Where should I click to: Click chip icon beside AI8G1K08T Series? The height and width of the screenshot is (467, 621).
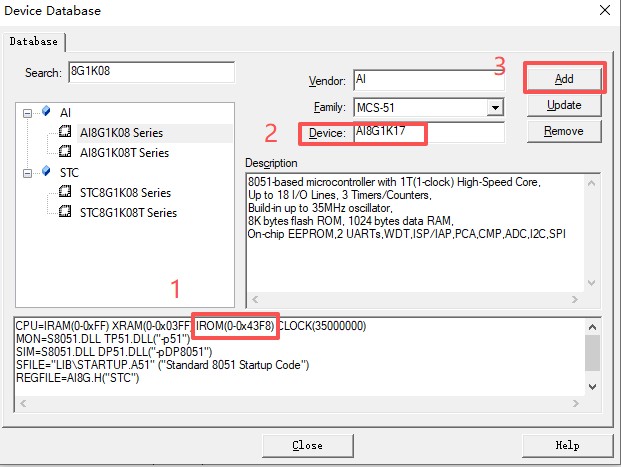pos(65,151)
